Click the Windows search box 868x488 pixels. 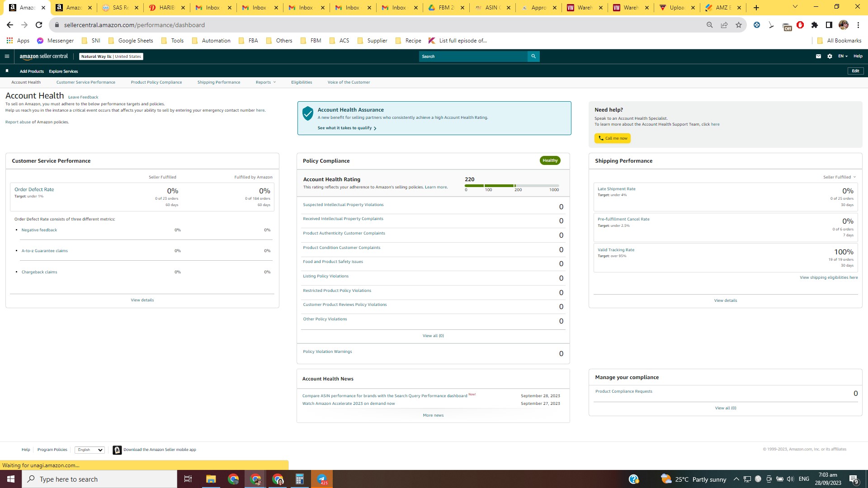click(x=99, y=479)
